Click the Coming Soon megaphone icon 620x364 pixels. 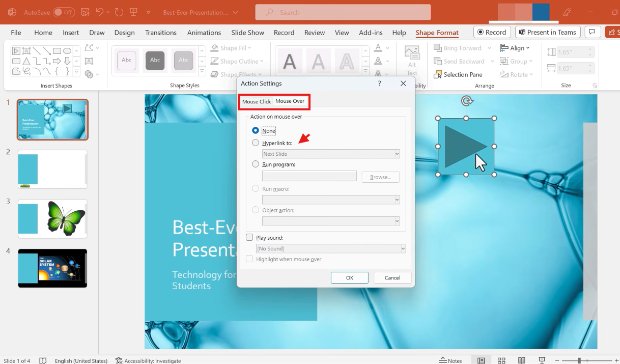click(x=567, y=12)
